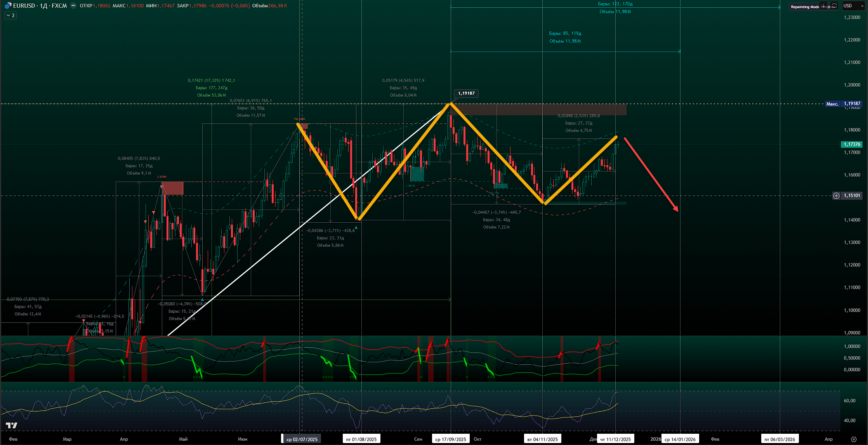Open time axis settings gear icon
The image size is (868, 445).
click(x=854, y=439)
